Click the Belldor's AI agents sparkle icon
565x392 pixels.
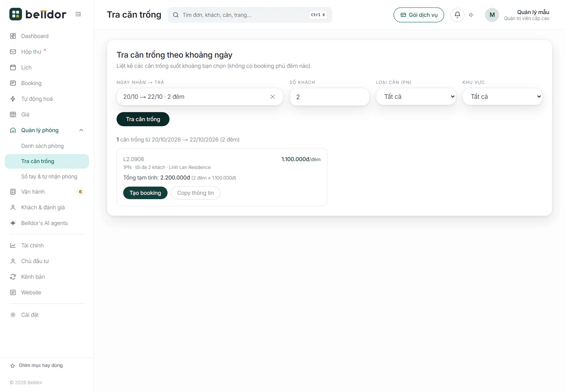click(x=13, y=223)
